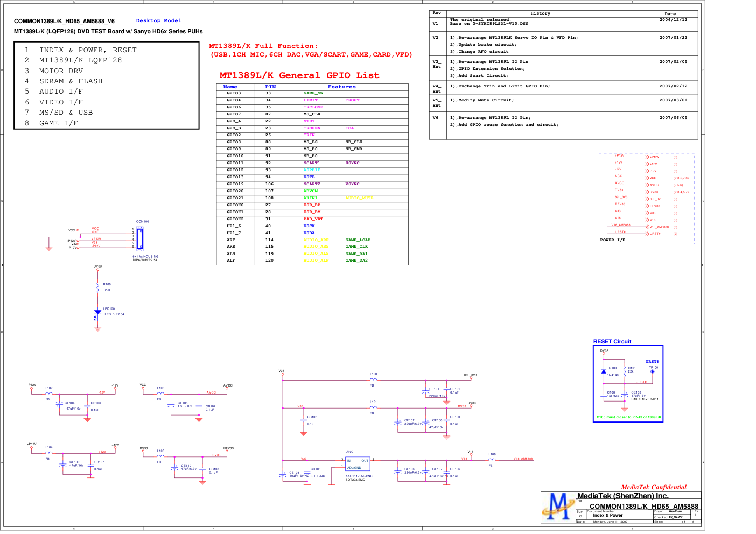The height and width of the screenshot is (534, 756).
Task: Click the GPIOK2 row name cell
Action: [x=235, y=219]
